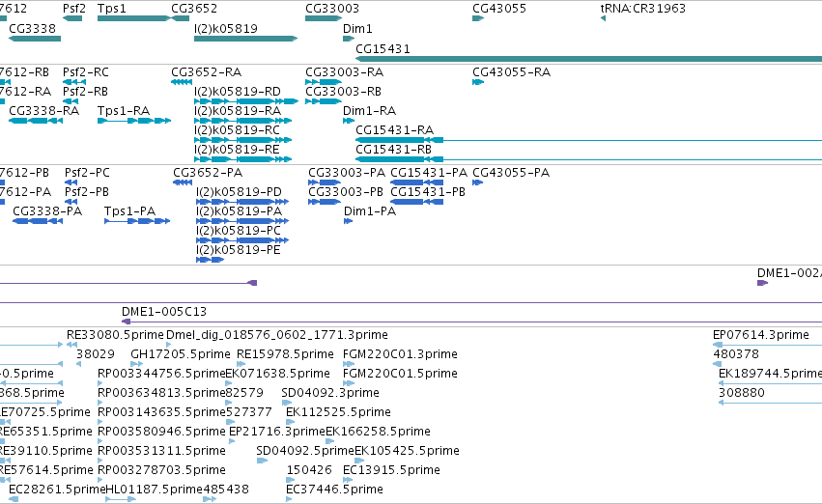Select transcript l(2)k05819-RA

(238, 111)
